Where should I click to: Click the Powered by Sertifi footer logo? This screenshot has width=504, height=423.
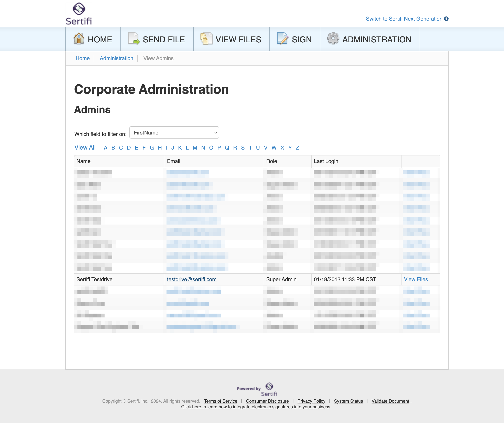click(257, 389)
